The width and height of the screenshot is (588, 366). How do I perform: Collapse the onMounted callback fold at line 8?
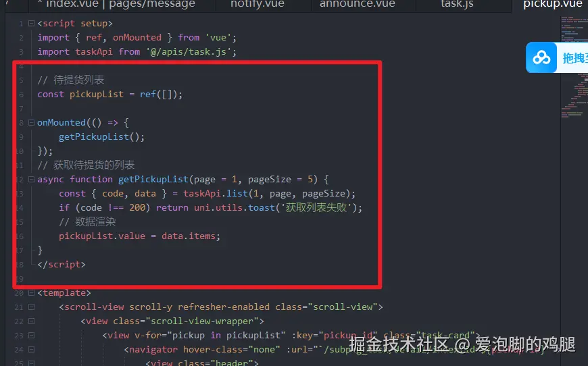(32, 122)
